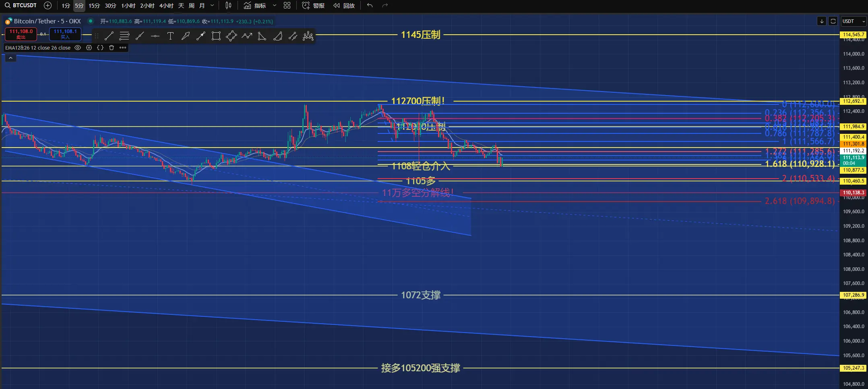Switch to the 15分 timeframe
Image resolution: width=868 pixels, height=389 pixels.
click(x=94, y=6)
